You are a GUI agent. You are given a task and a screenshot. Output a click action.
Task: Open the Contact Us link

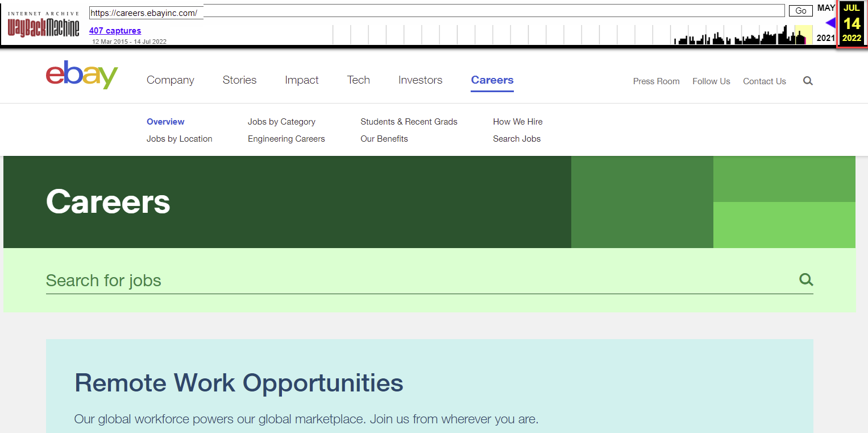(765, 81)
